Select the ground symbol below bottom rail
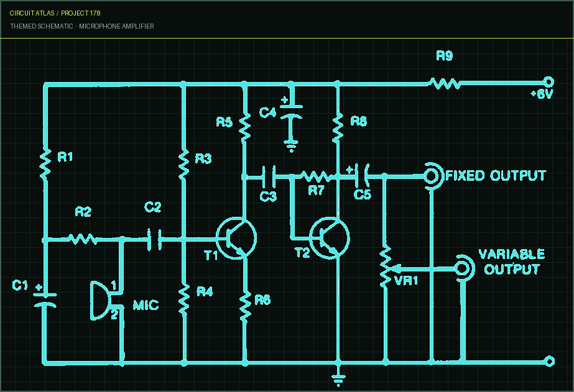574x392 pixels. (x=338, y=380)
